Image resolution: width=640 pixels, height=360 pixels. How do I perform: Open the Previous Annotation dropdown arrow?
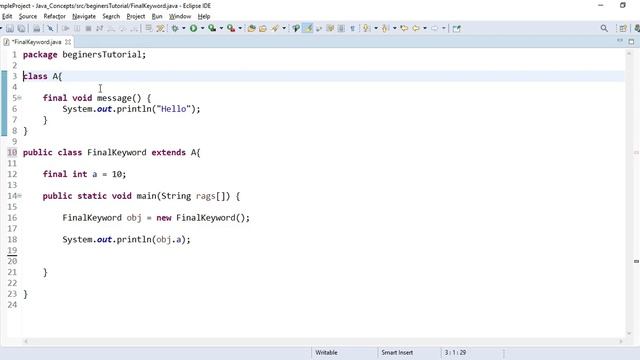(395, 29)
